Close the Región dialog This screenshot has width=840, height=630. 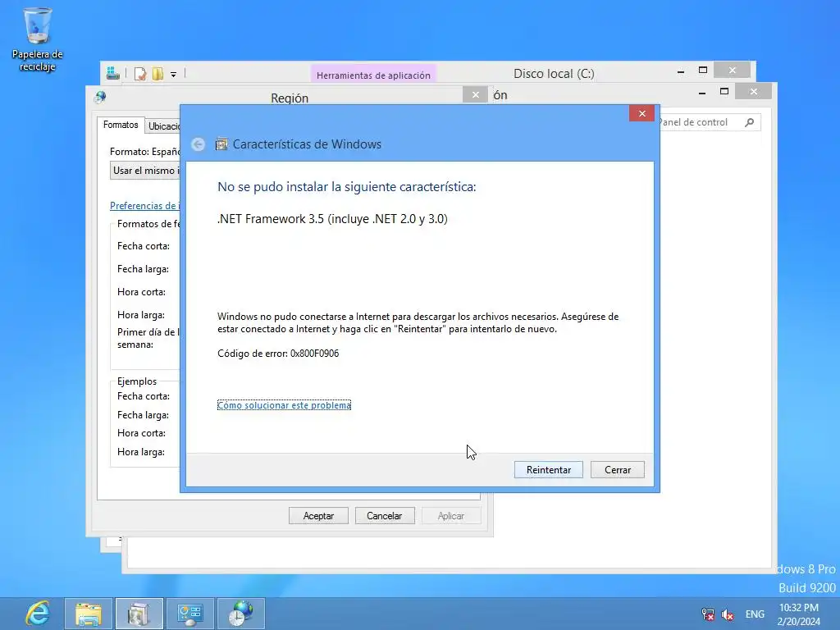pyautogui.click(x=475, y=95)
